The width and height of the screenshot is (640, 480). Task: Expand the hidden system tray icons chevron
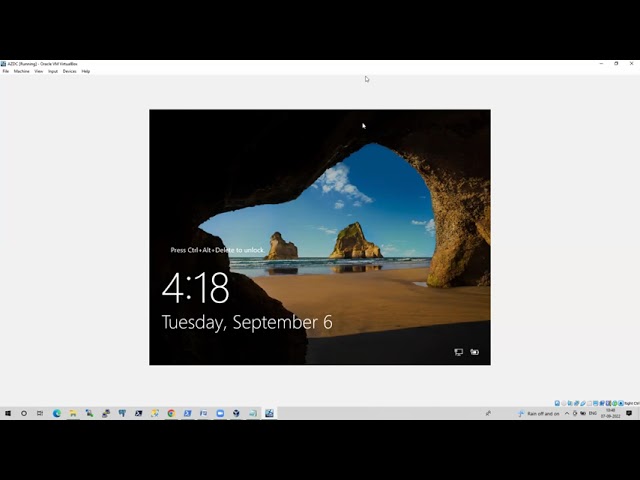click(x=568, y=413)
